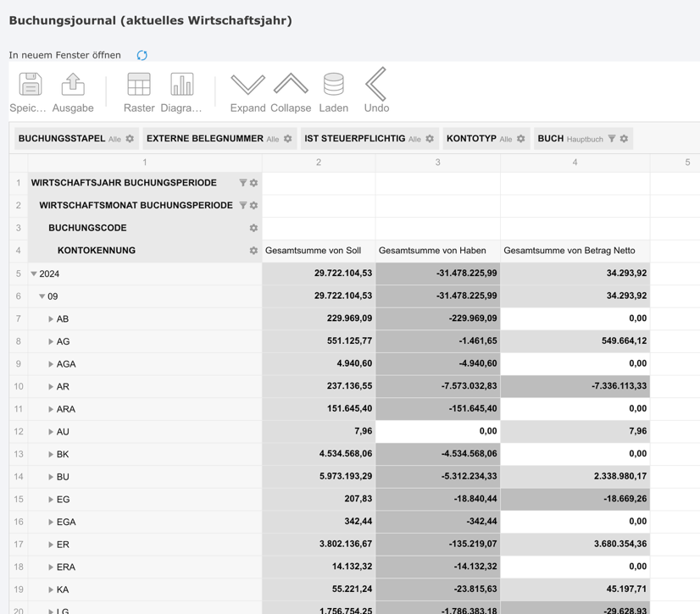
Task: Toggle the filter on WIRTSCHAFTSJAHR BUCHUNGSPERIODE
Action: (x=242, y=182)
